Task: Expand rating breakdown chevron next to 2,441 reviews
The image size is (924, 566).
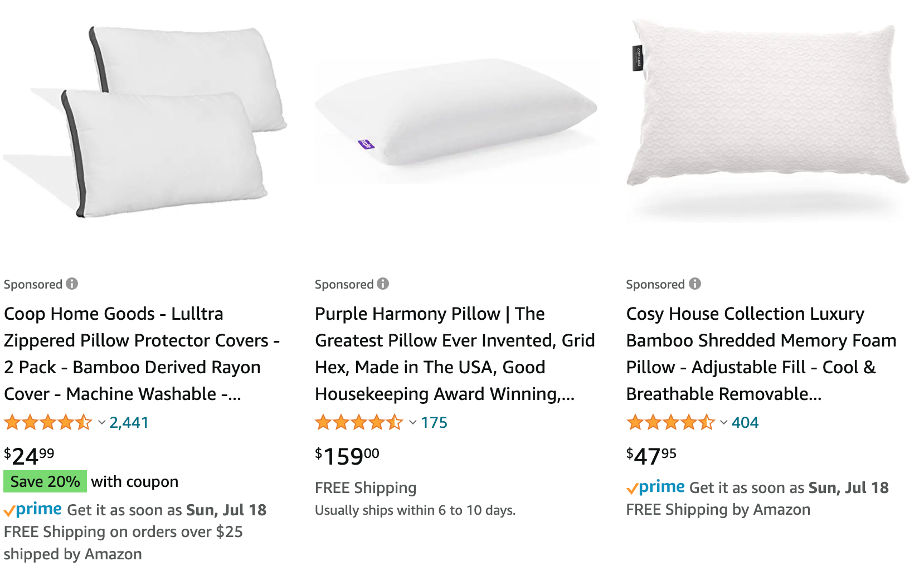Action: tap(101, 422)
